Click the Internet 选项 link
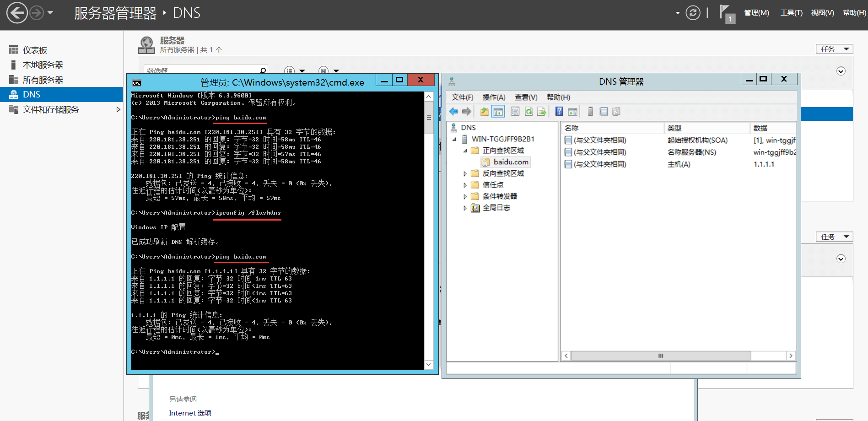The image size is (868, 421). point(190,413)
